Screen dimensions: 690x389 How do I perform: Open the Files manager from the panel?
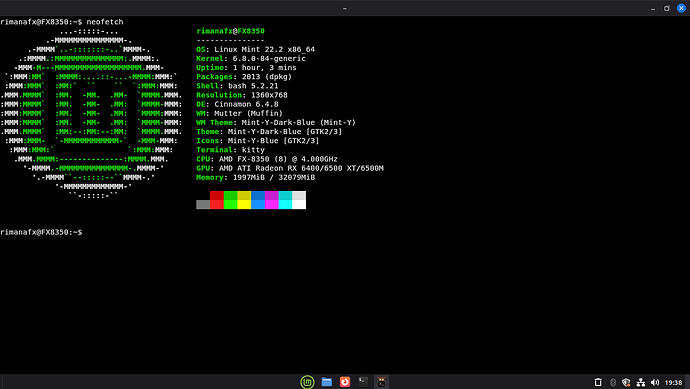(x=327, y=382)
